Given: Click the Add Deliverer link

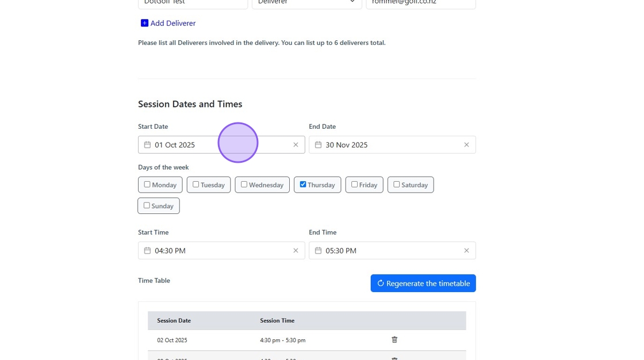Looking at the screenshot, I should click(172, 23).
